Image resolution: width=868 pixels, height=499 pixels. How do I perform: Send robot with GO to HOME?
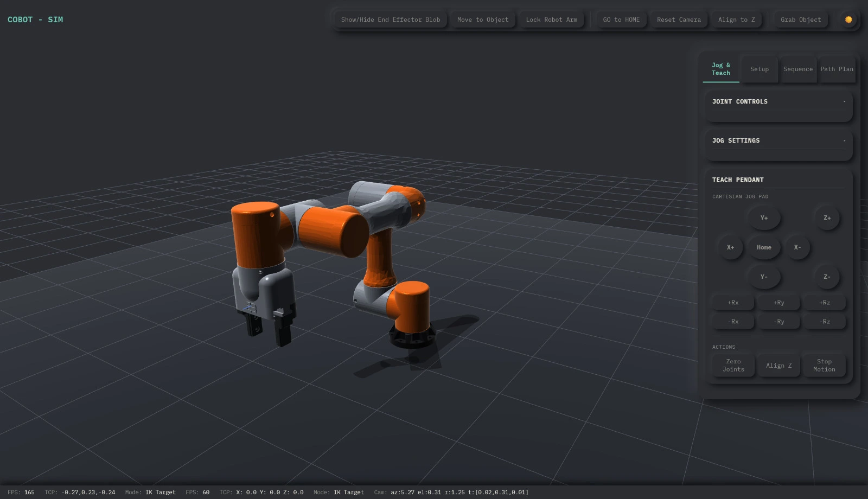point(621,20)
